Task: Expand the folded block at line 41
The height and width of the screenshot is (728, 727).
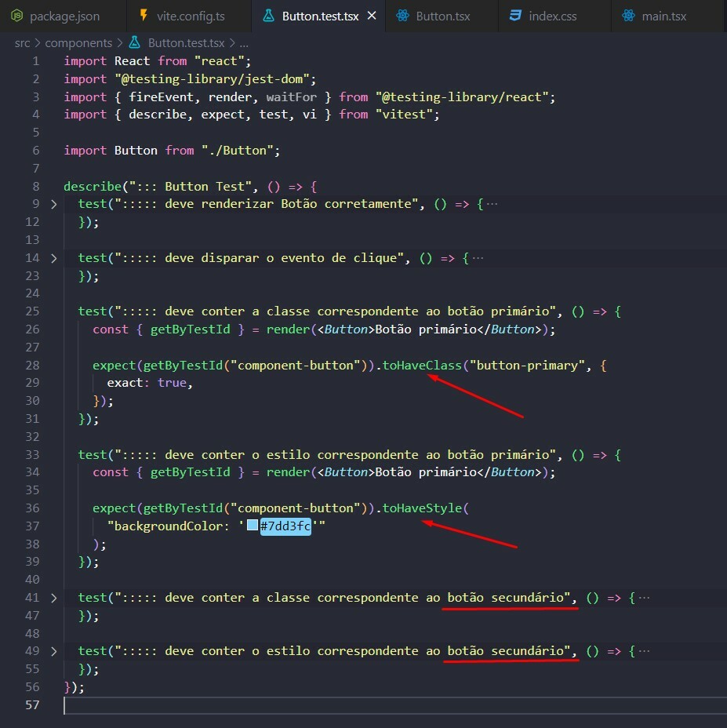Action: tap(53, 598)
